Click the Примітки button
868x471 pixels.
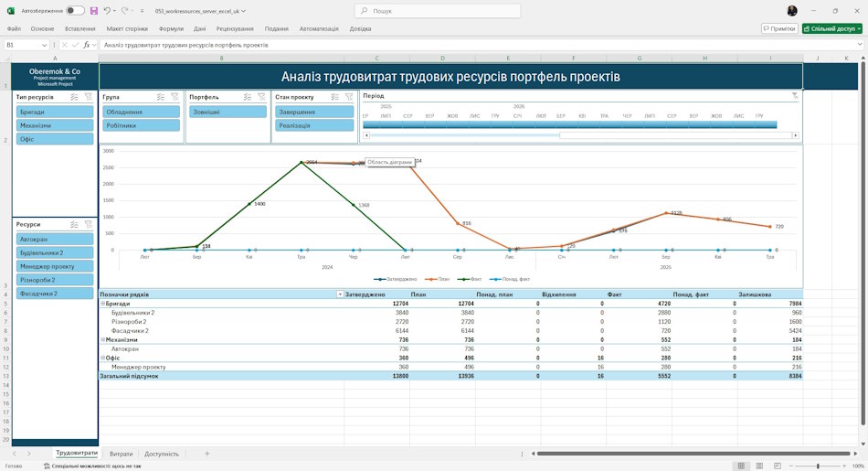[x=779, y=29]
